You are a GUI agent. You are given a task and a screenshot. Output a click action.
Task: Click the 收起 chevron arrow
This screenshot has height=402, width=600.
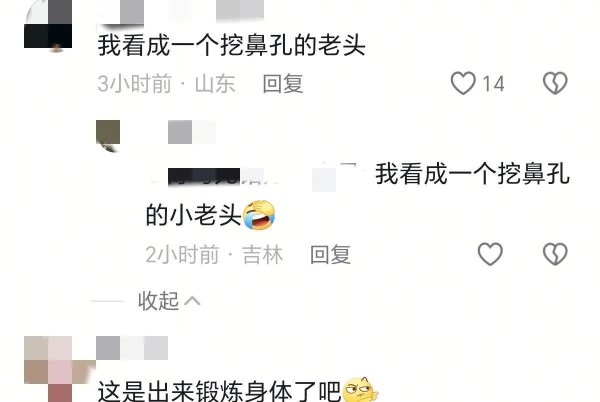point(192,301)
